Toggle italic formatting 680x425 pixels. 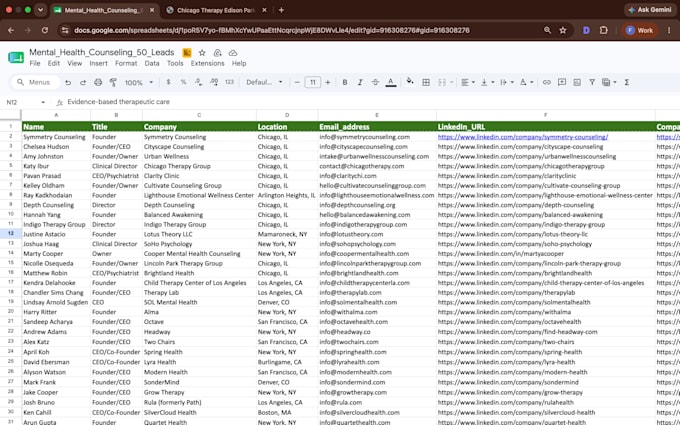click(x=360, y=82)
